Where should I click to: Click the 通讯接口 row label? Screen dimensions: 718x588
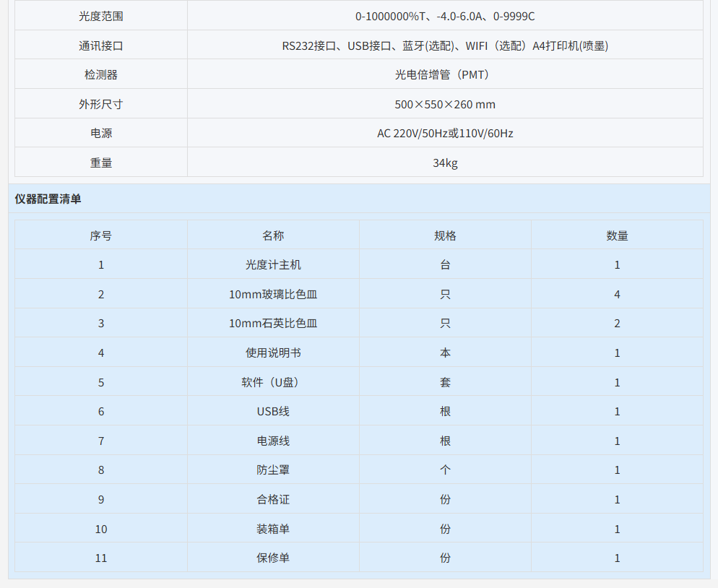tap(101, 46)
